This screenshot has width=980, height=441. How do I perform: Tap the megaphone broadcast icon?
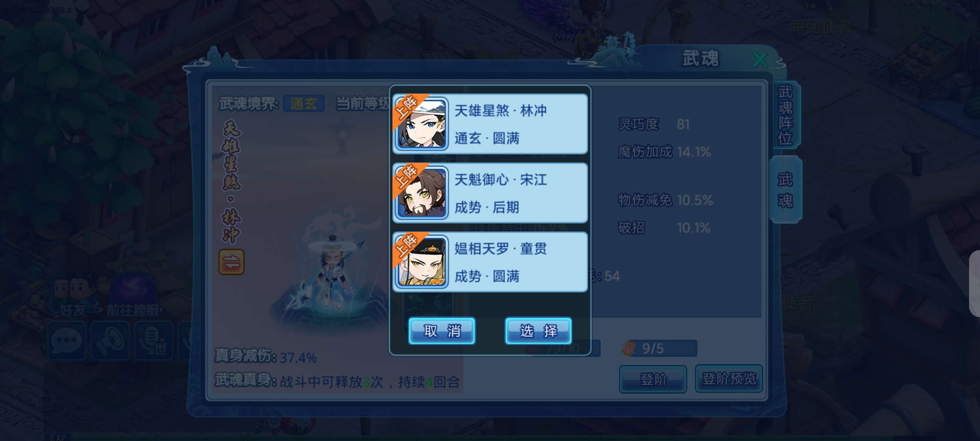coord(110,341)
